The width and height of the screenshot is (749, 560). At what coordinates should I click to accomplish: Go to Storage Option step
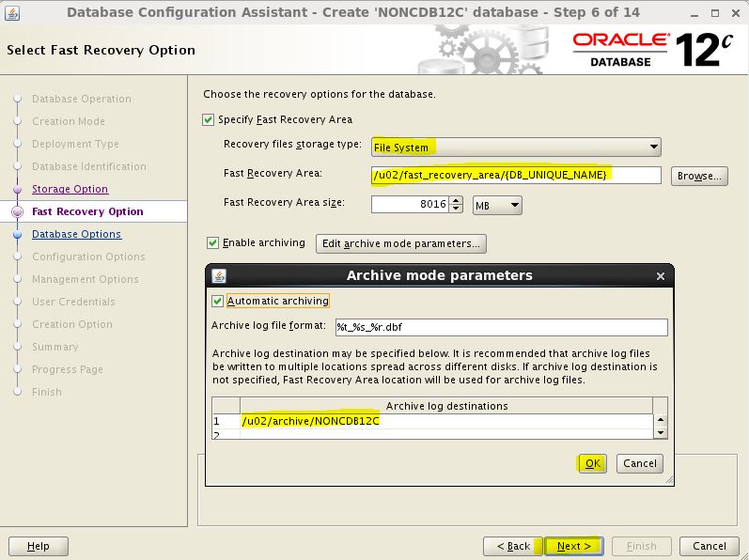70,189
